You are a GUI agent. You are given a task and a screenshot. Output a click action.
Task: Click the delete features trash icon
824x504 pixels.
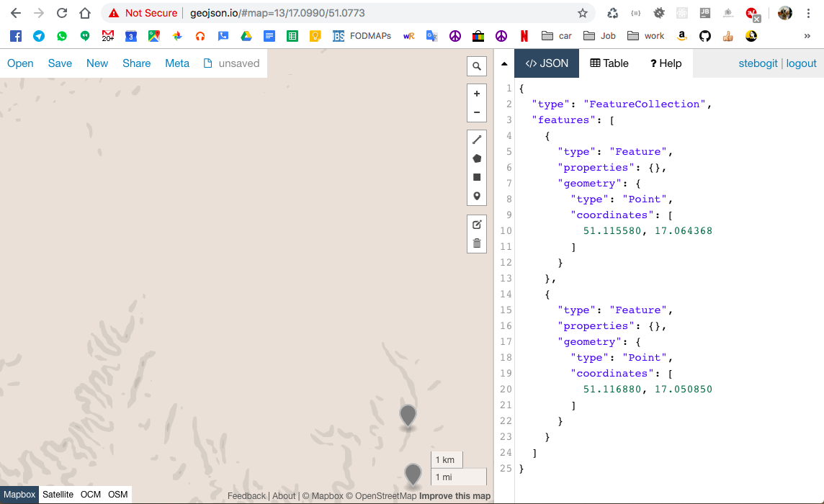pyautogui.click(x=476, y=243)
